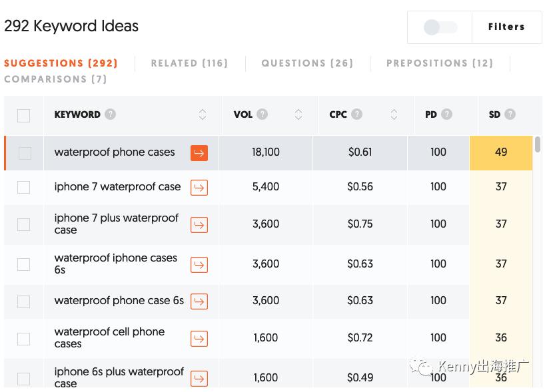Screen dimensions: 547x392
Task: Click the help icon next to SD header
Action: tap(510, 114)
